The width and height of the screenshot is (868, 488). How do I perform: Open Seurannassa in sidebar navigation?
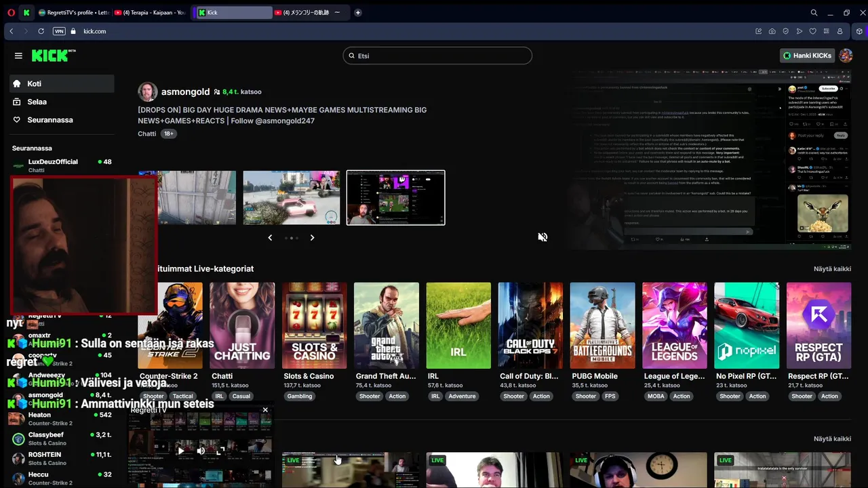click(x=62, y=120)
